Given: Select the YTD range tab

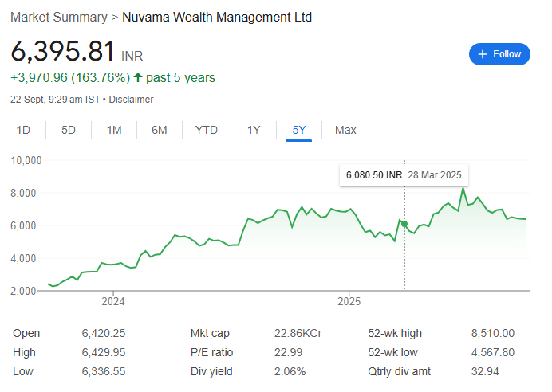Looking at the screenshot, I should coord(207,130).
